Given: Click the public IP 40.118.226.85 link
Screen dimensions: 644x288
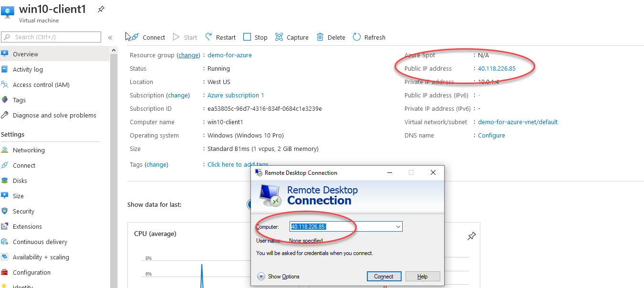Looking at the screenshot, I should point(497,68).
